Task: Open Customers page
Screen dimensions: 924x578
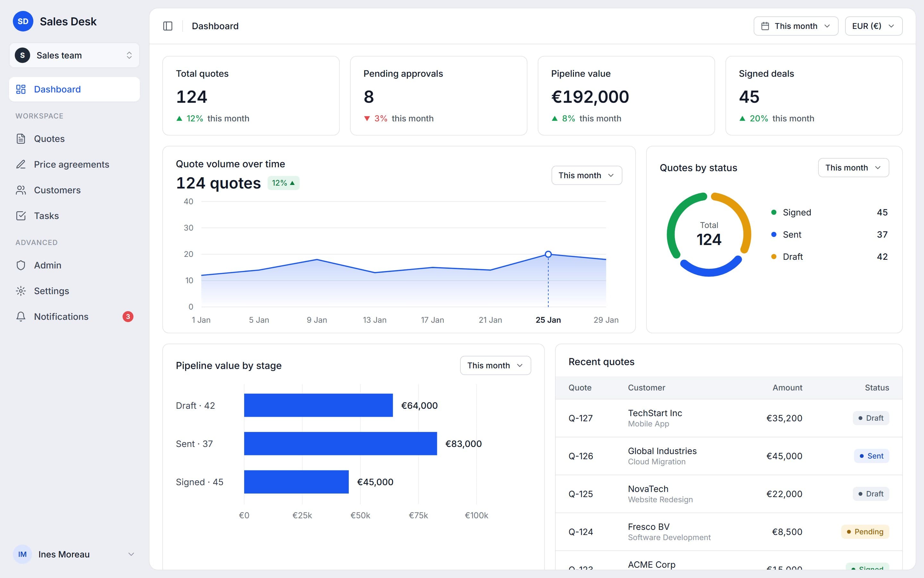Action: pos(74,190)
